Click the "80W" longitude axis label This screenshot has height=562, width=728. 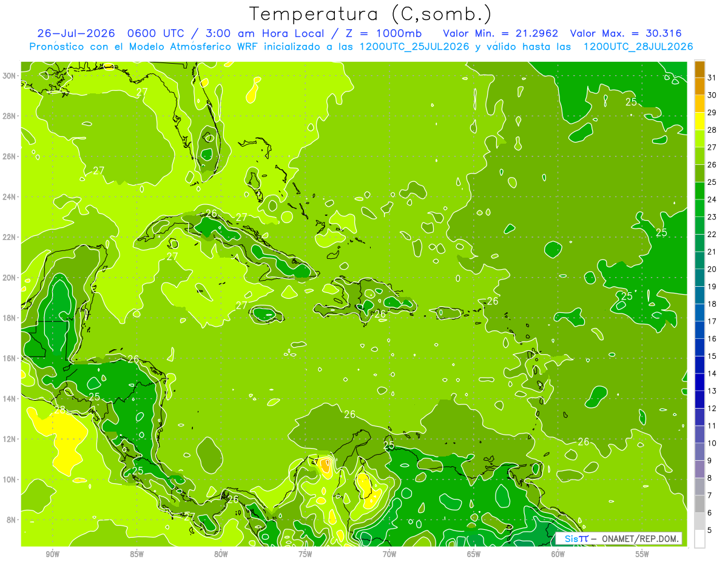pos(221,554)
